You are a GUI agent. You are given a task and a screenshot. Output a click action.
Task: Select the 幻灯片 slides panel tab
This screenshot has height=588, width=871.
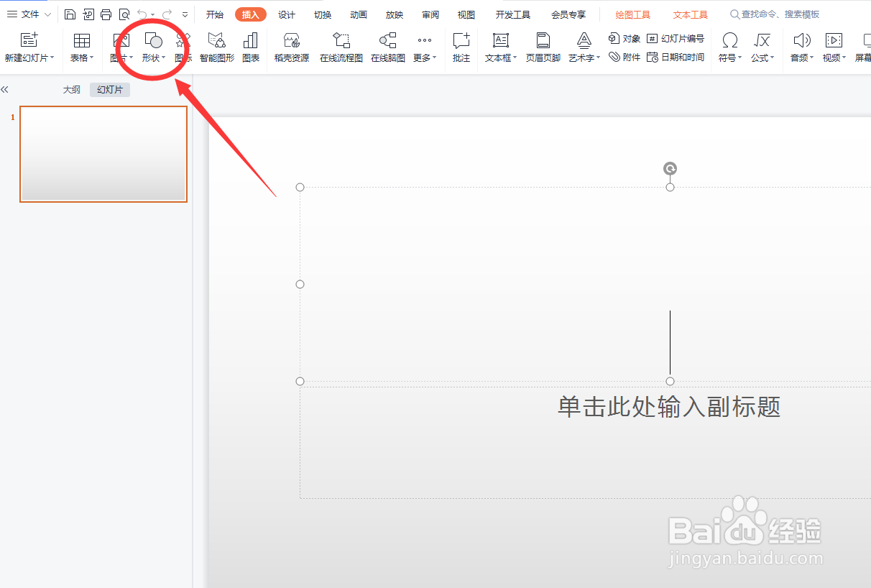110,90
